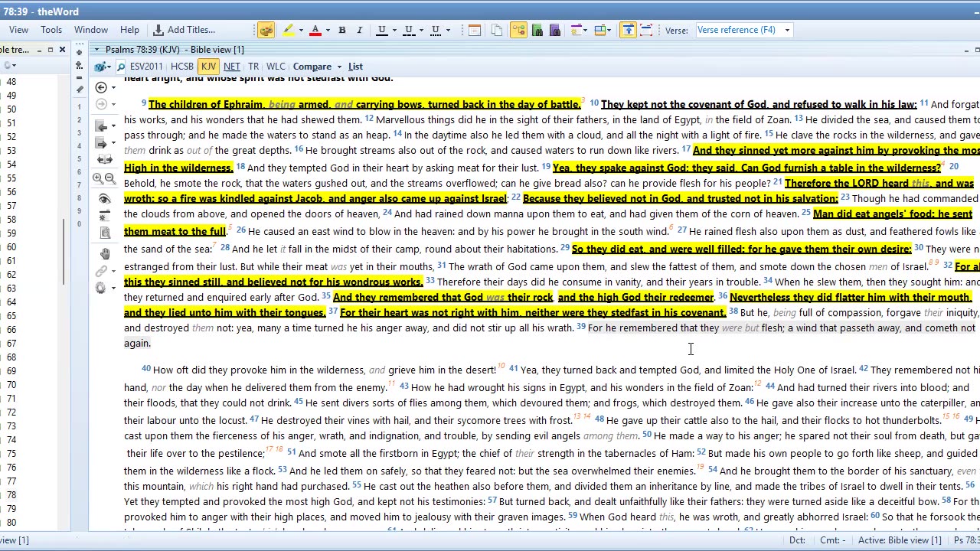Expand Bible view title dropdown triangle
Screen dimensions: 980x551
pyautogui.click(x=96, y=50)
